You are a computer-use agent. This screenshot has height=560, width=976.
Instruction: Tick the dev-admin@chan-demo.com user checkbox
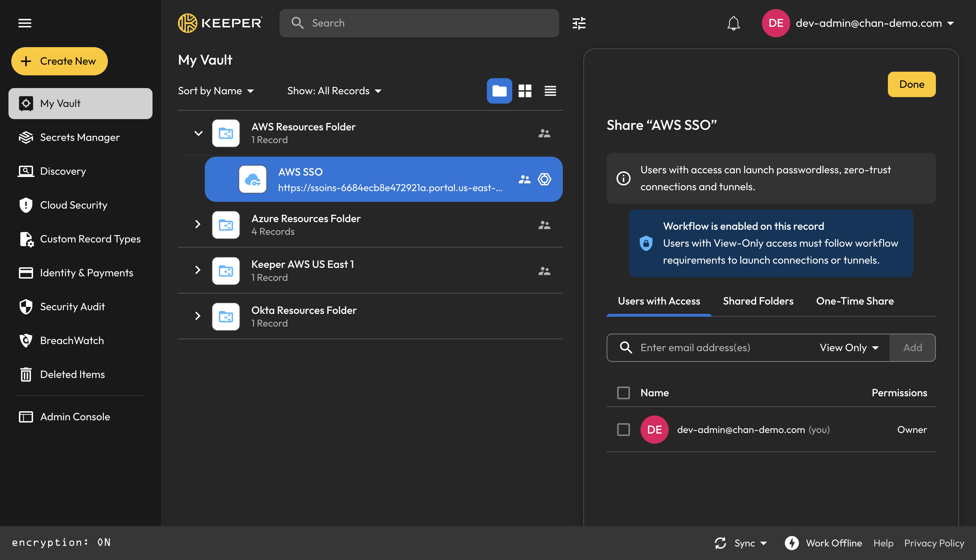click(x=623, y=430)
